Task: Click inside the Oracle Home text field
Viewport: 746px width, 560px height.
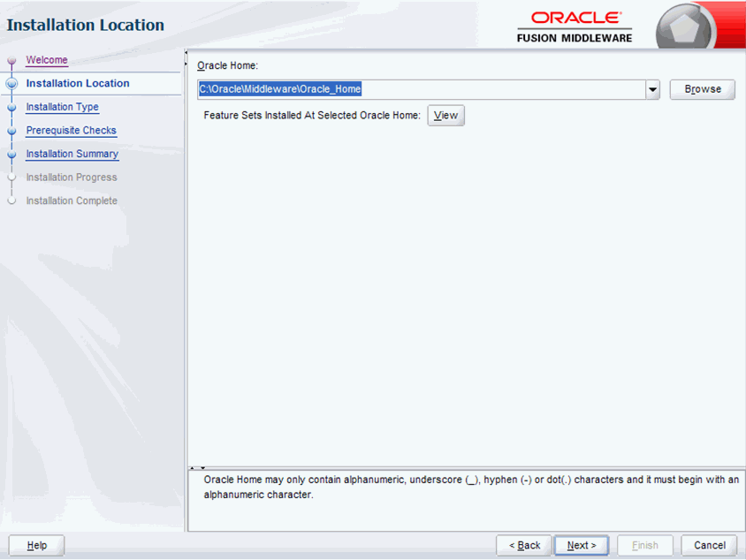Action: tap(398, 88)
